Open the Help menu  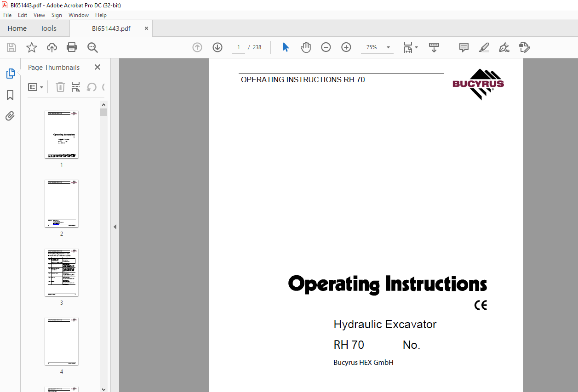pyautogui.click(x=101, y=15)
